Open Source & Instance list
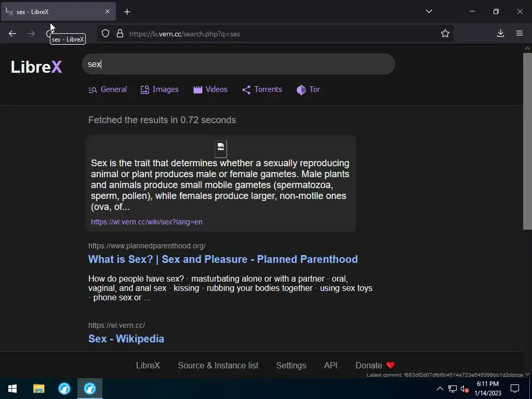532x399 pixels. (218, 365)
